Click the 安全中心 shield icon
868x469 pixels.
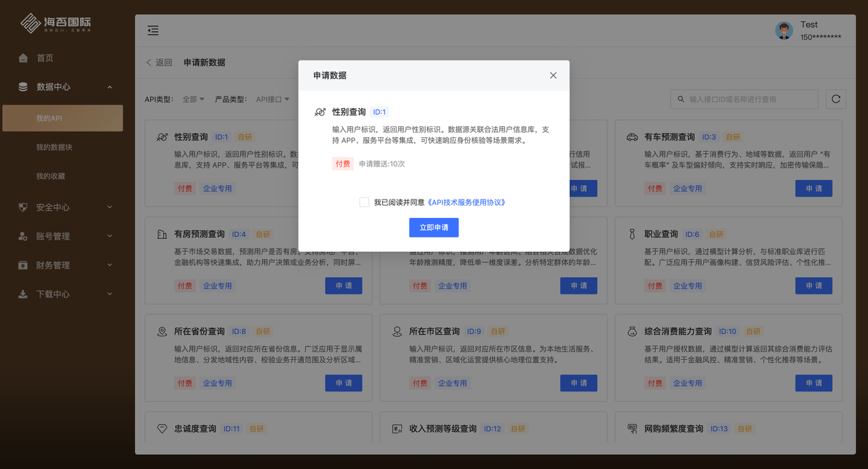click(23, 208)
